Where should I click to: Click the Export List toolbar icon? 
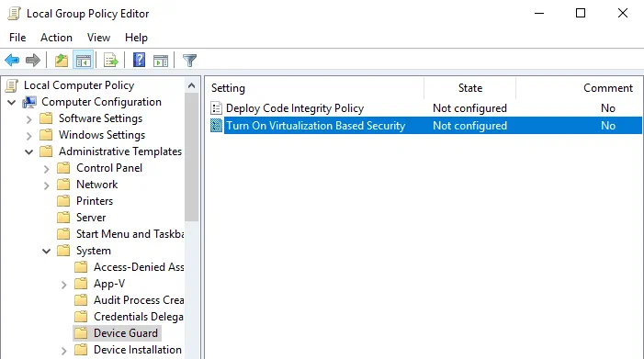click(x=111, y=61)
